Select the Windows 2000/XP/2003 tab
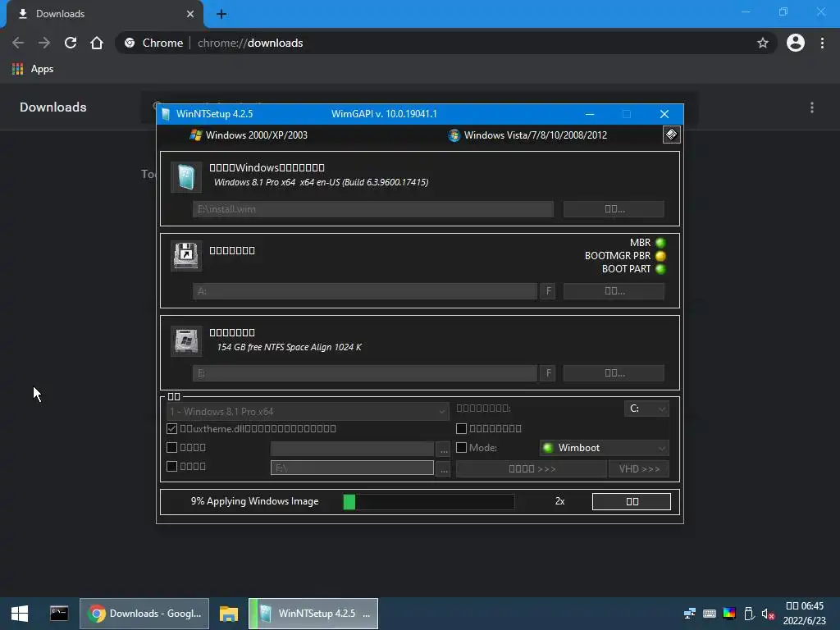 coord(249,135)
